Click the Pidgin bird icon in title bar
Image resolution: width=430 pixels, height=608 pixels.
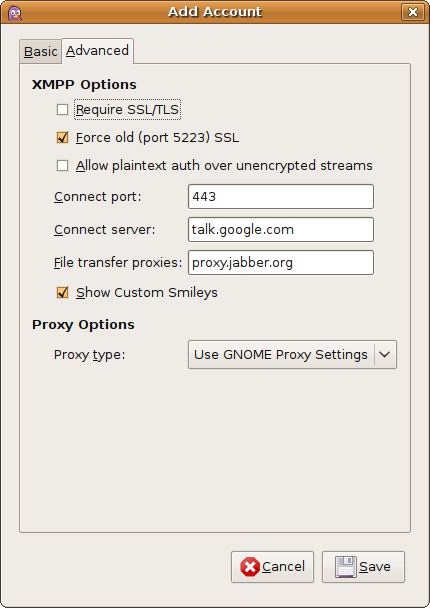pos(15,13)
